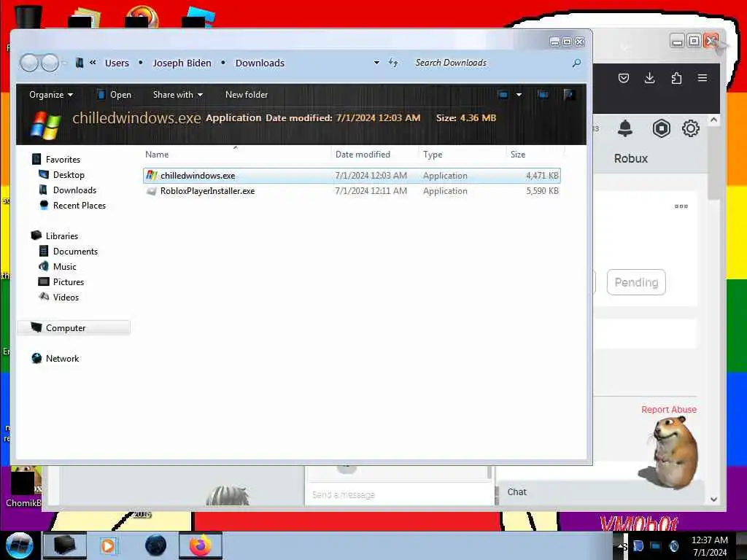The height and width of the screenshot is (560, 747).
Task: Click the Robux label in Roblox
Action: point(630,158)
